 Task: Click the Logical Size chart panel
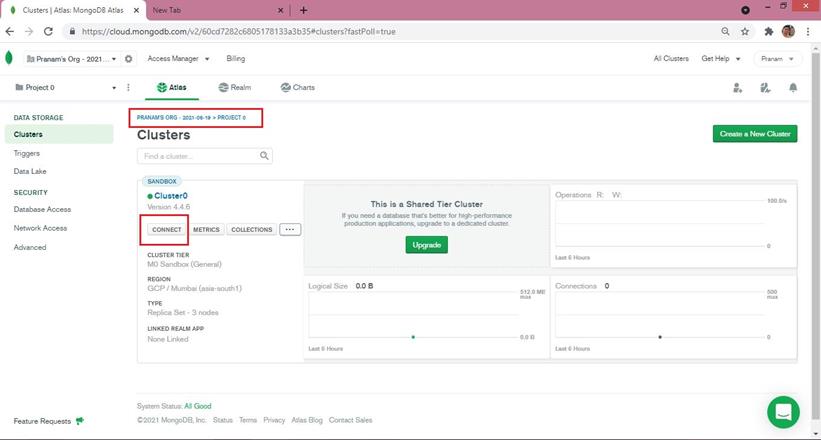(427, 317)
